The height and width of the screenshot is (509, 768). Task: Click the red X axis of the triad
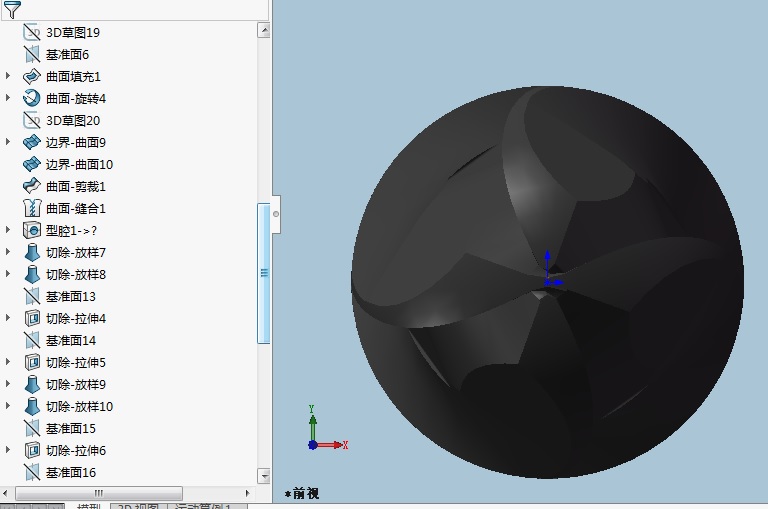pos(331,445)
